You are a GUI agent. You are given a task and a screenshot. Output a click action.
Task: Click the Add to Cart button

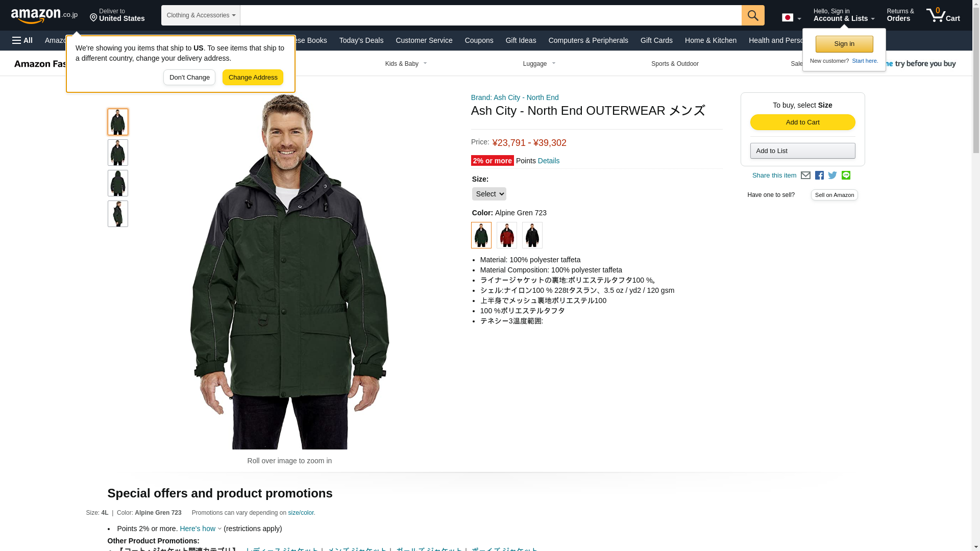click(802, 122)
